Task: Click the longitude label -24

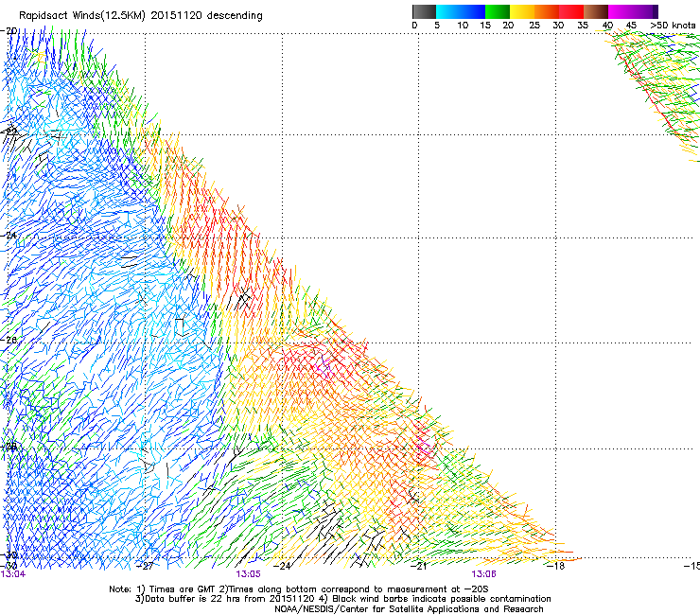Action: (x=282, y=566)
